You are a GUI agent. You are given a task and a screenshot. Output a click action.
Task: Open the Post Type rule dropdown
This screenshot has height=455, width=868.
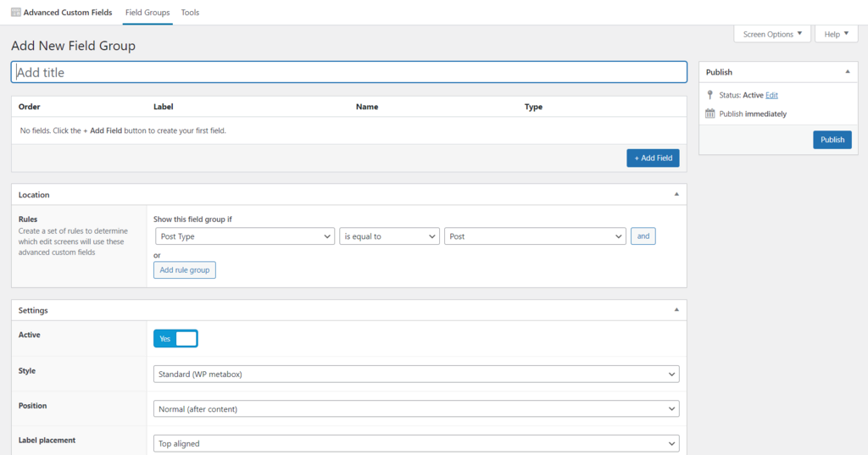click(x=244, y=236)
